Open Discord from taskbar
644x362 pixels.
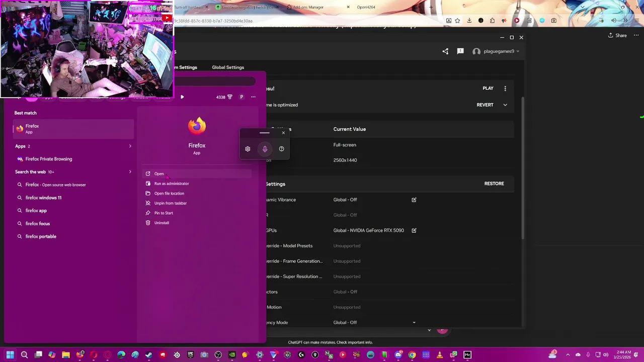pos(398,355)
